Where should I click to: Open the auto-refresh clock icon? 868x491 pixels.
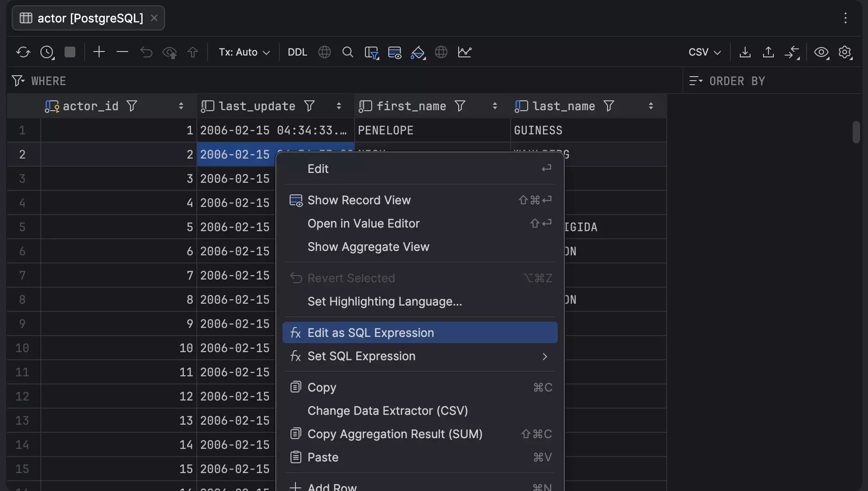point(47,52)
